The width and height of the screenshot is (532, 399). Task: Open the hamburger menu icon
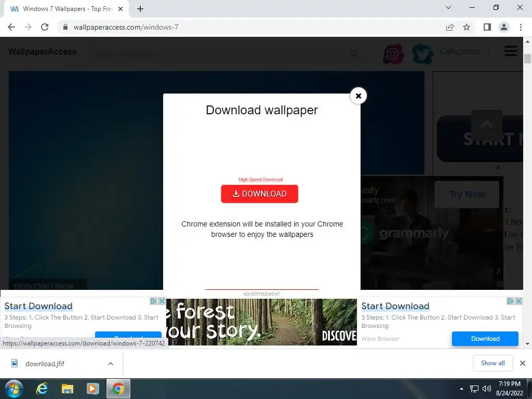click(x=511, y=51)
